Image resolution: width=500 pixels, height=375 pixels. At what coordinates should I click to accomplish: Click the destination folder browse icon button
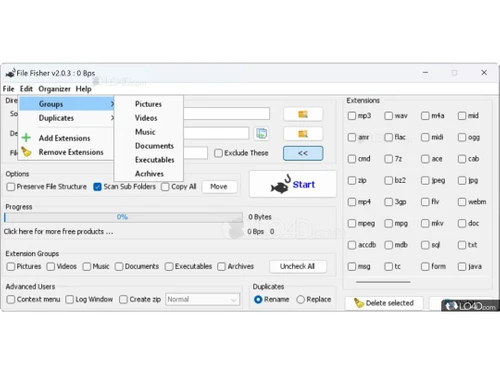tap(303, 134)
